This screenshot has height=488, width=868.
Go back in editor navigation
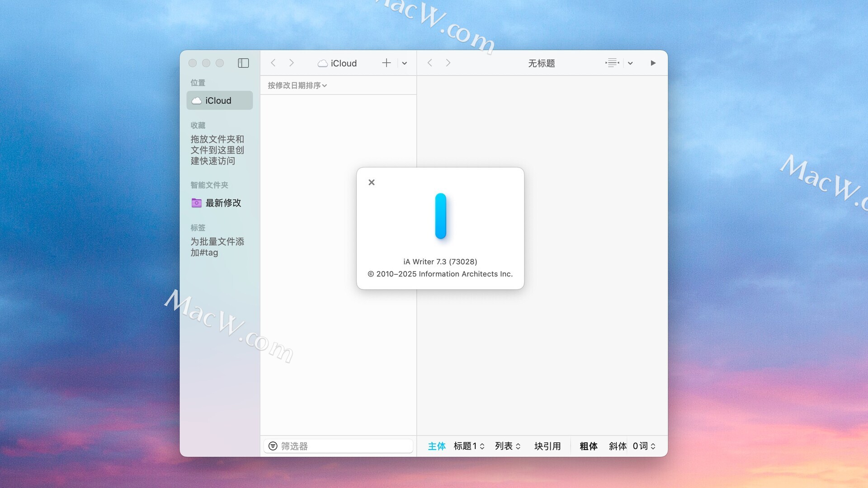pyautogui.click(x=430, y=63)
